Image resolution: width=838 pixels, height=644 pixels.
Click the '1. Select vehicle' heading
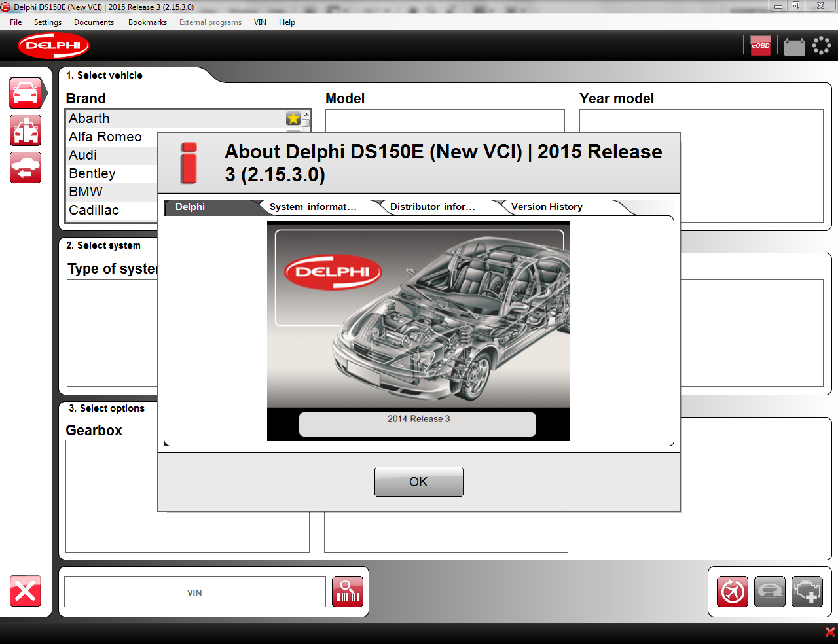(104, 75)
